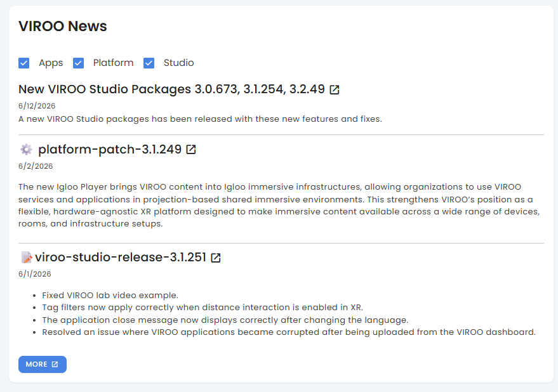Open the platform-patch-3.1.249 headline
The height and width of the screenshot is (392, 558).
(110, 150)
